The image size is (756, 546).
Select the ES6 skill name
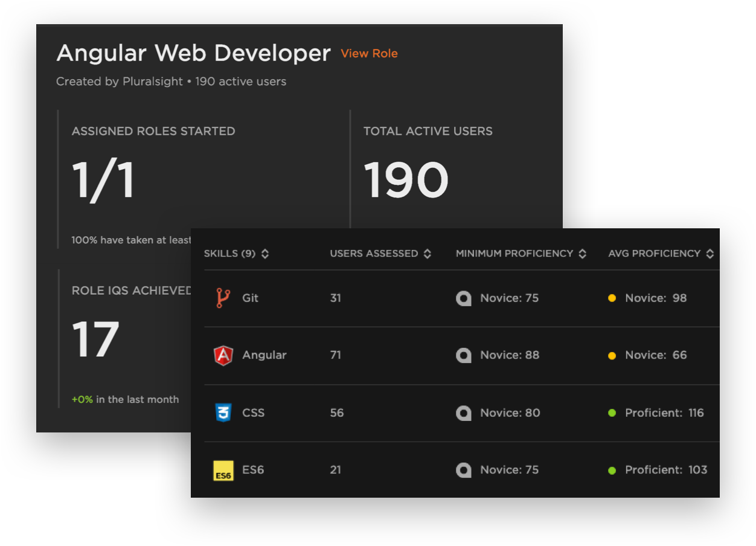click(x=253, y=470)
